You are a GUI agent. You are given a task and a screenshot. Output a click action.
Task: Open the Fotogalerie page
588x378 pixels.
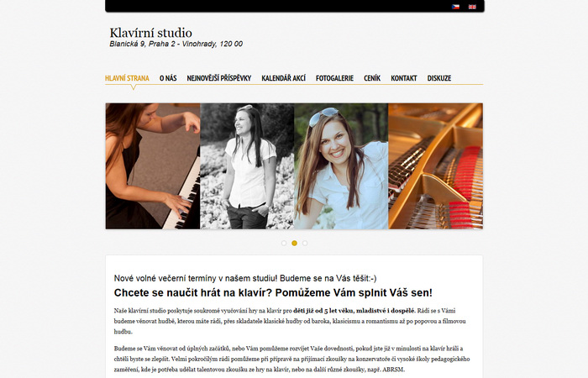334,78
